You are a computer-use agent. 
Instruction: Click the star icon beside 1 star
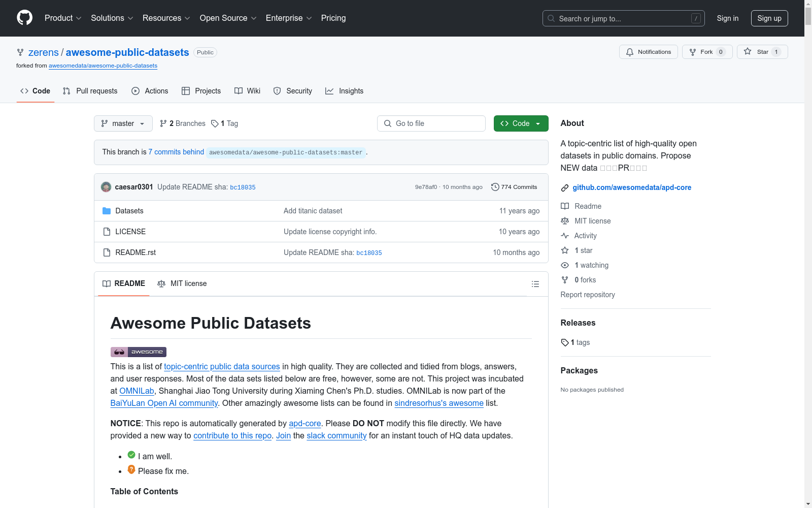tap(565, 250)
